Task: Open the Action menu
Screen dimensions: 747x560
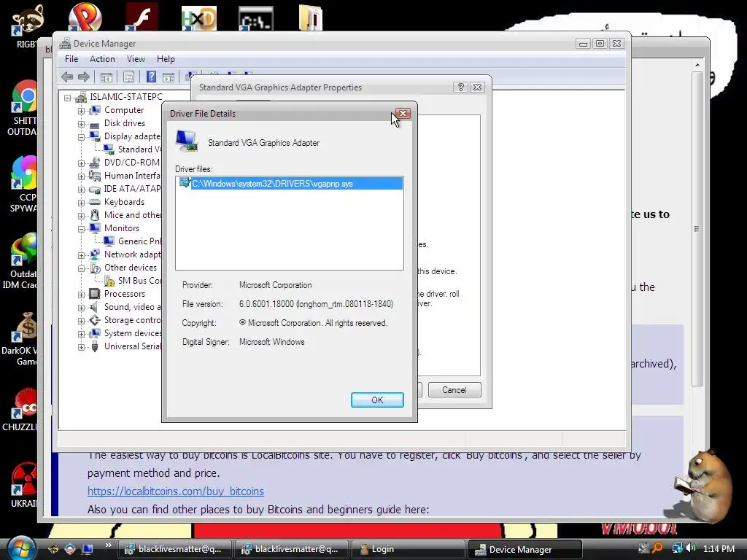Action: click(102, 59)
